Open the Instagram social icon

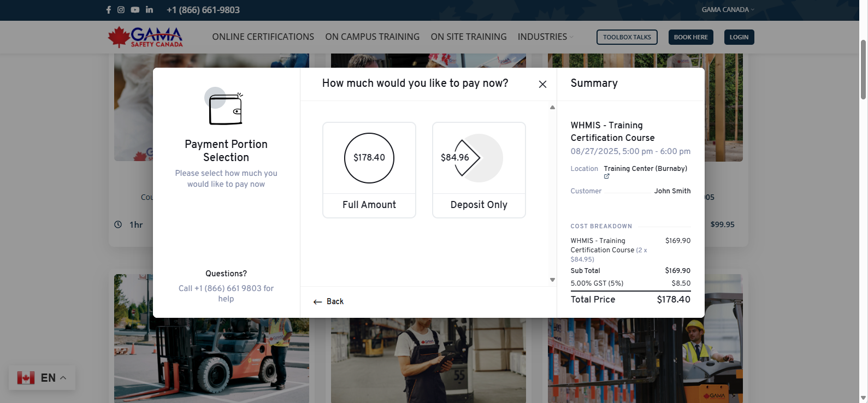coord(121,10)
